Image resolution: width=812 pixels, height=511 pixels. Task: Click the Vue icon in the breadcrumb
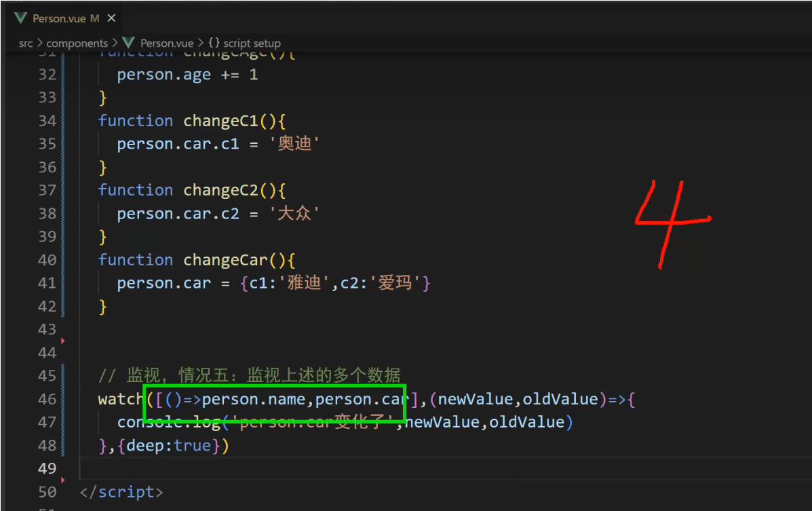click(x=128, y=43)
